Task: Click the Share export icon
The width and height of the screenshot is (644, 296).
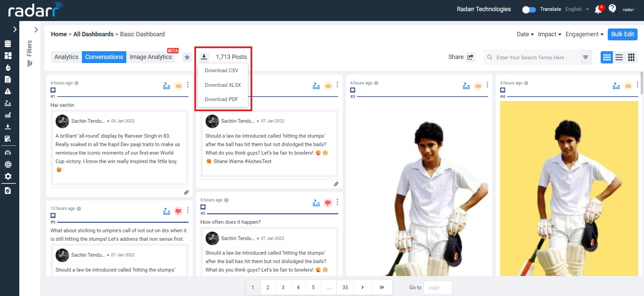Action: point(470,57)
